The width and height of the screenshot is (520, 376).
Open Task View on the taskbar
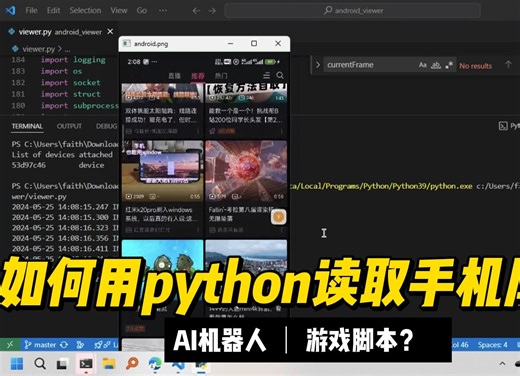(x=62, y=364)
